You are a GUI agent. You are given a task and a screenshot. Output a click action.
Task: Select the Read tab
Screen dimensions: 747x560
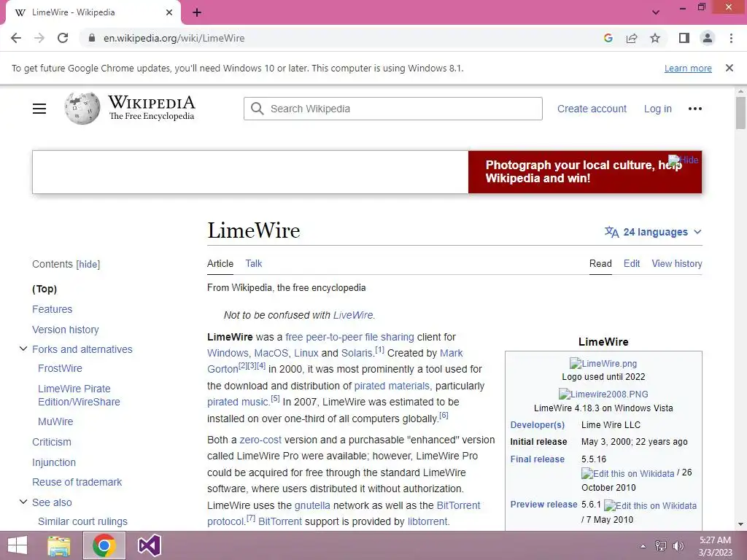(600, 263)
